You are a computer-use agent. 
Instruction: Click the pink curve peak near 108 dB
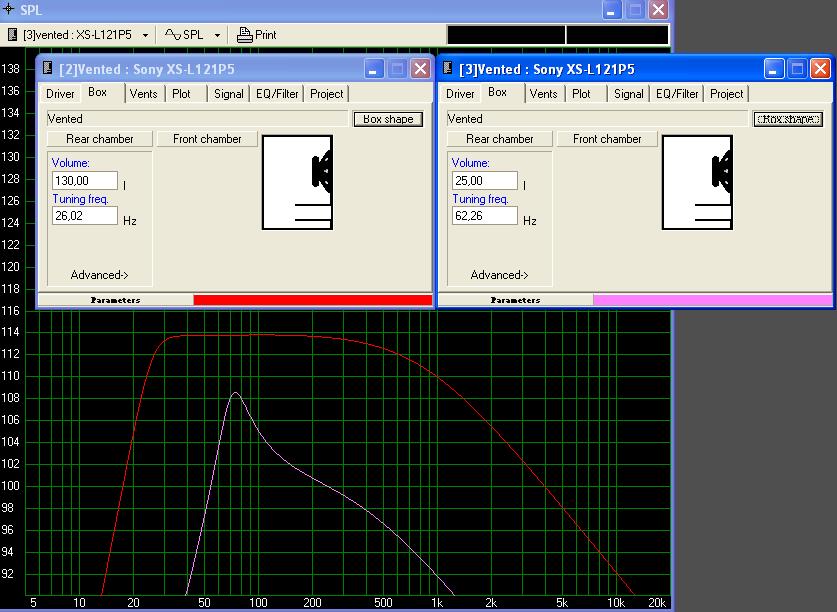point(235,394)
